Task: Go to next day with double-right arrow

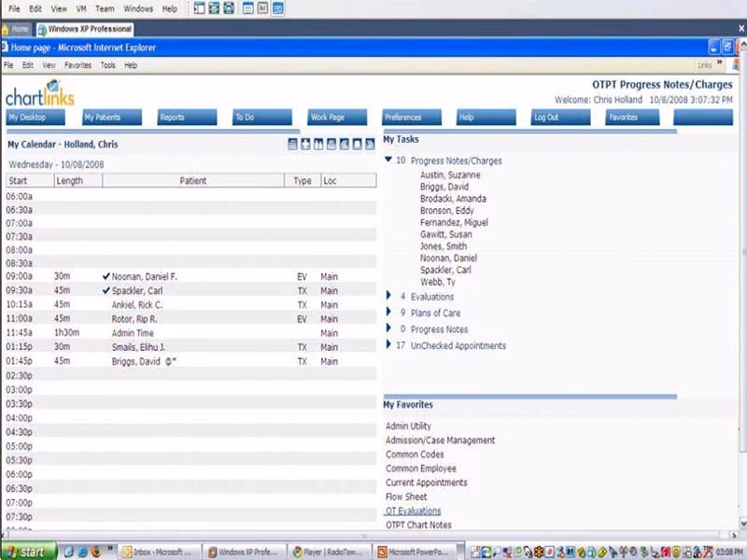Action: (x=370, y=145)
